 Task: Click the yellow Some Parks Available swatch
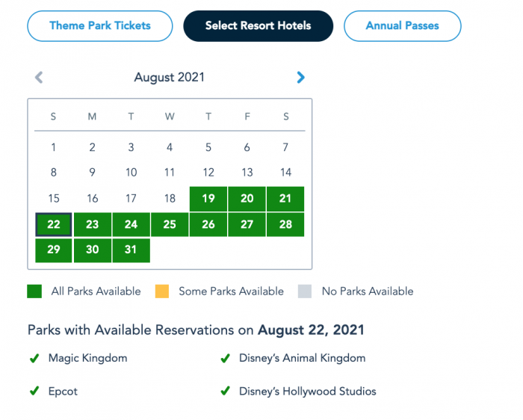pyautogui.click(x=163, y=291)
